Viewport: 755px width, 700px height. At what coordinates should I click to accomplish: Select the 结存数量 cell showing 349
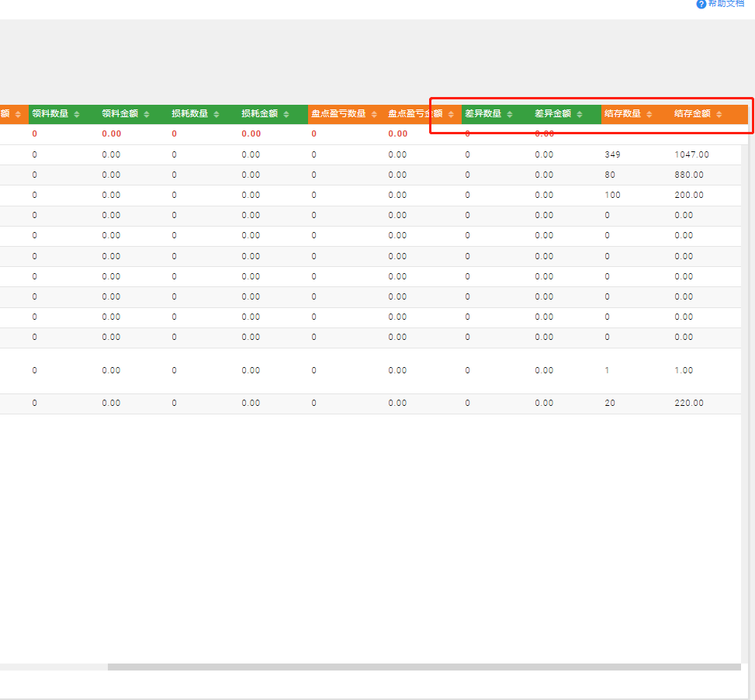coord(612,154)
